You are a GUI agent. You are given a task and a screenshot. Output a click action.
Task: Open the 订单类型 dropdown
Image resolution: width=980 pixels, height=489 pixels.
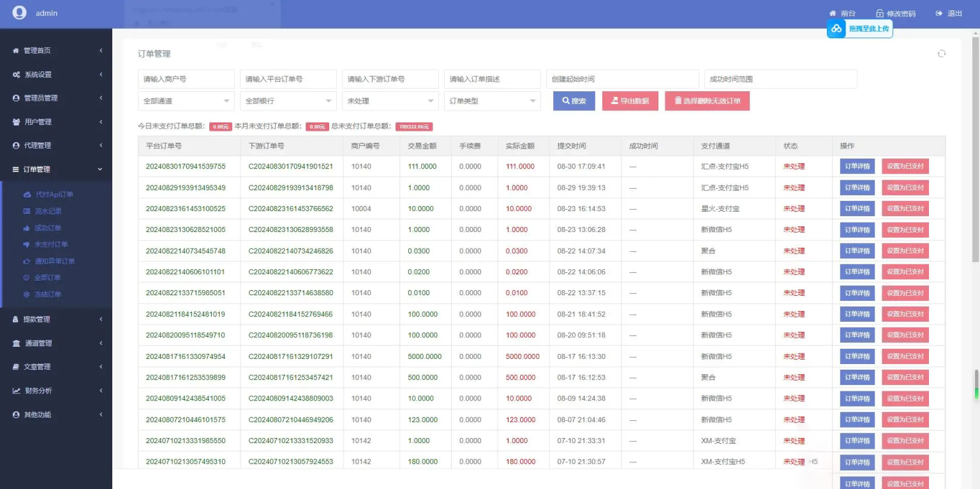(x=492, y=101)
